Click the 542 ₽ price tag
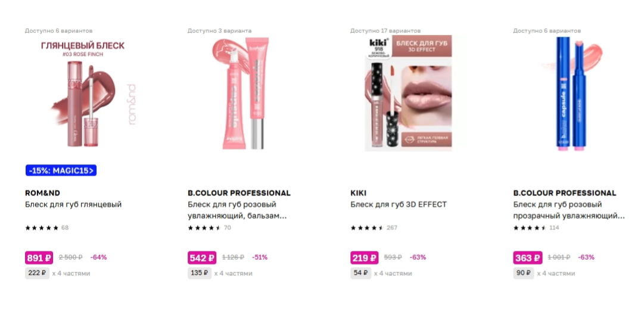Image resolution: width=644 pixels, height=311 pixels. (202, 257)
